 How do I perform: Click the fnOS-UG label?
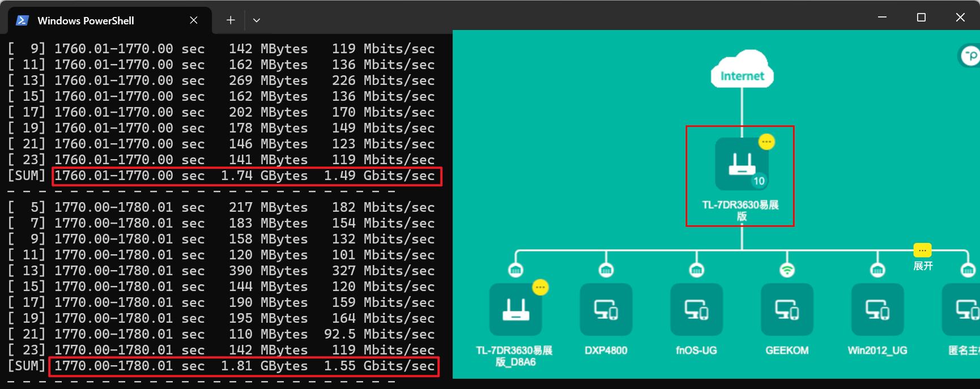pos(696,350)
